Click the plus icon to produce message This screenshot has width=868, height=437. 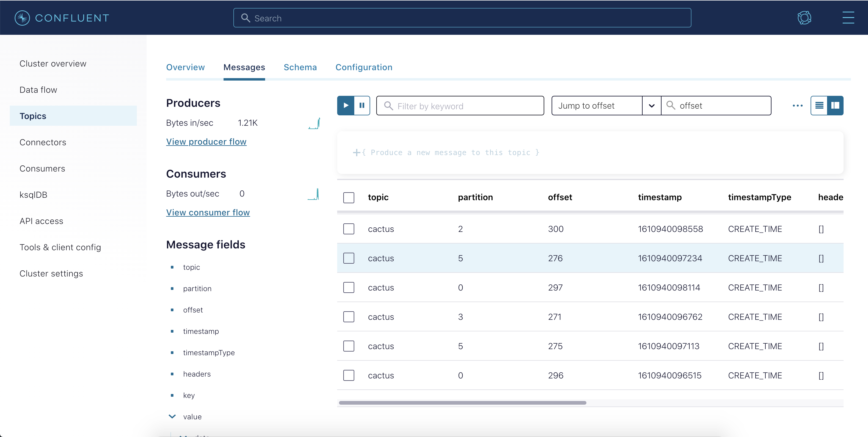point(356,153)
